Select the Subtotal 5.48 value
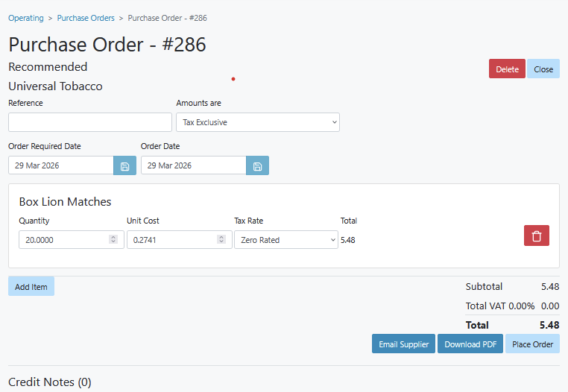568x392 pixels. click(550, 287)
